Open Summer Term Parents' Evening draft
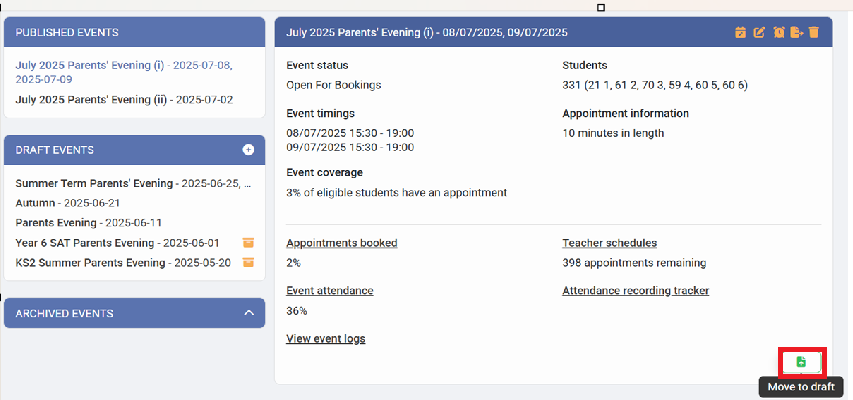853x400 pixels. [x=133, y=184]
